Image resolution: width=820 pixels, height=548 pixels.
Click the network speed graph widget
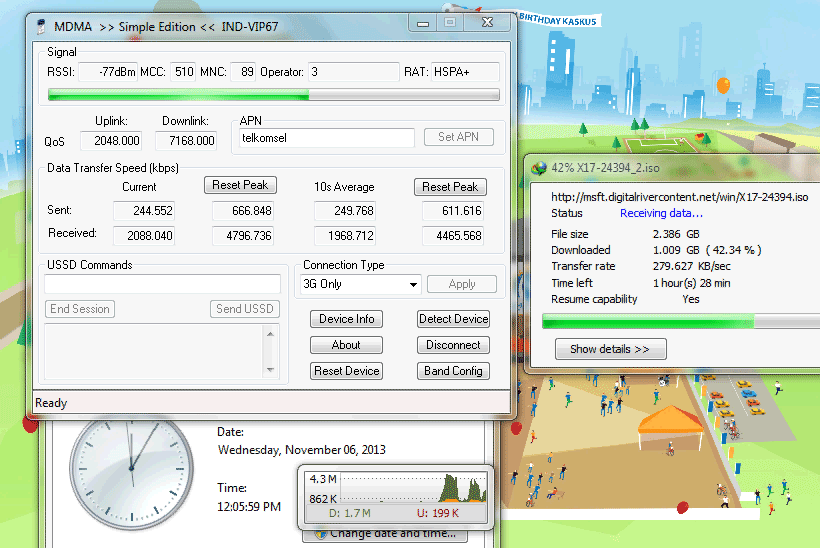[x=396, y=495]
